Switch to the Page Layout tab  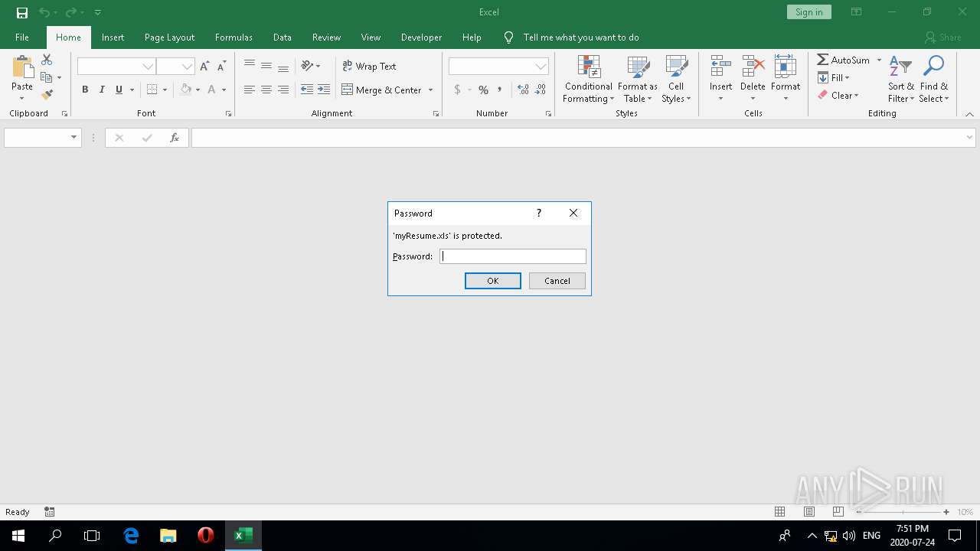click(169, 37)
